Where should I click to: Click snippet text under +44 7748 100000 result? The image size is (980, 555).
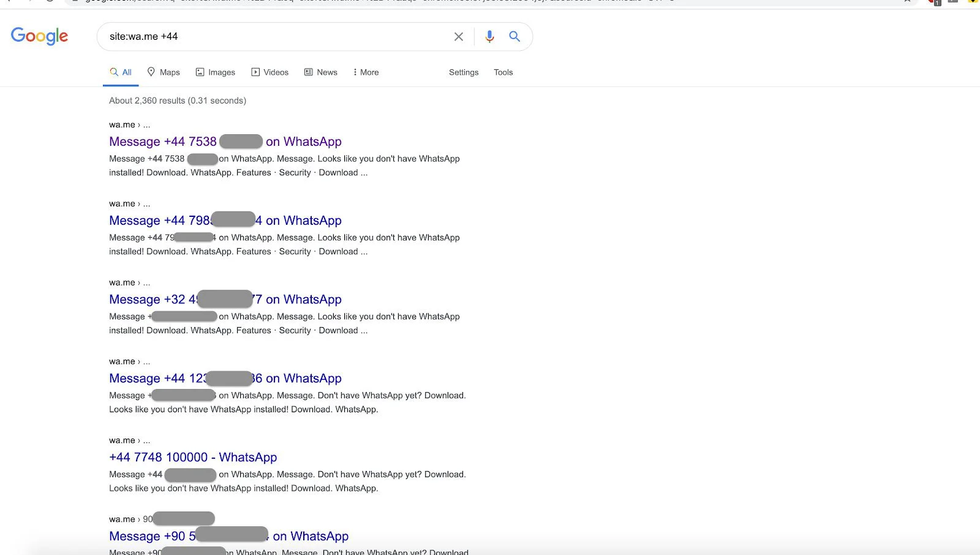287,481
